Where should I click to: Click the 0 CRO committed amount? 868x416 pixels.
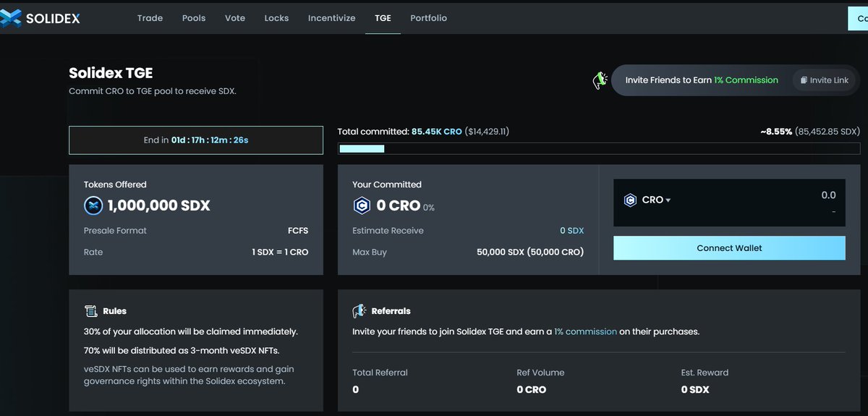coord(399,205)
